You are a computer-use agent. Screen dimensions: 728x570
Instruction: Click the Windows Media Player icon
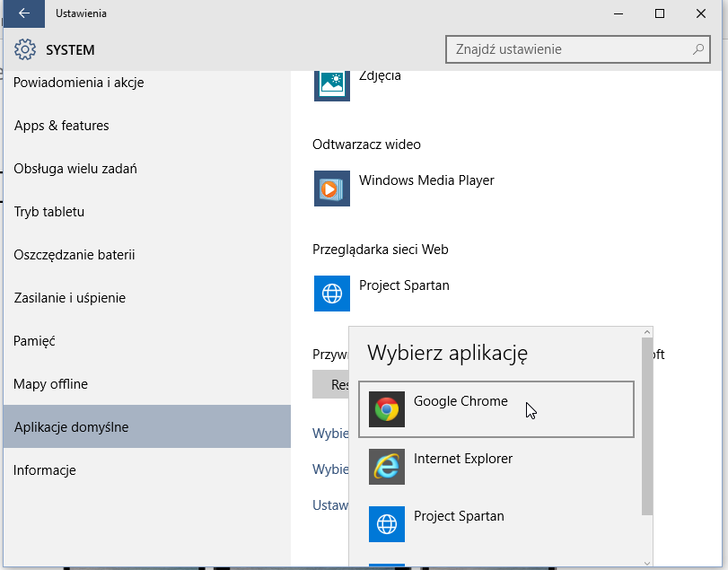click(x=332, y=189)
